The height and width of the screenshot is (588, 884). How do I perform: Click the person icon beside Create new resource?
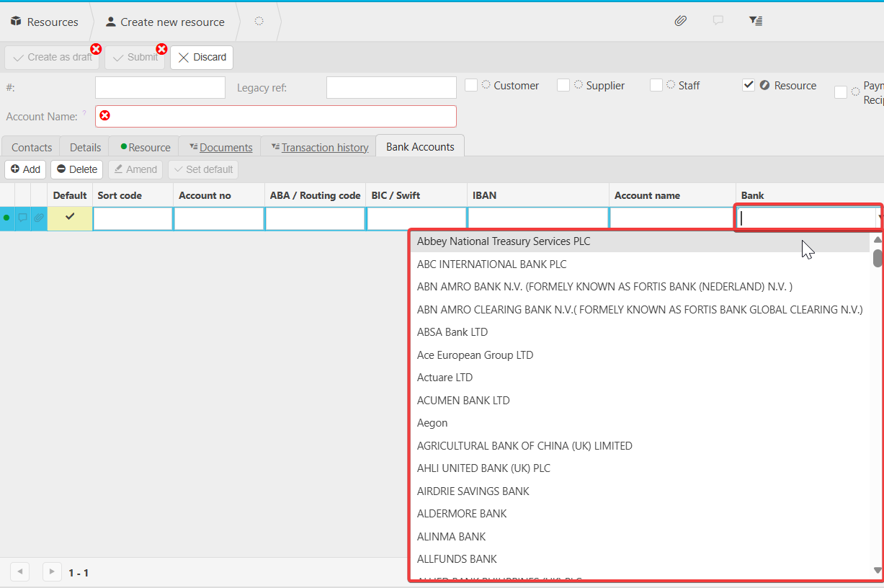point(111,22)
